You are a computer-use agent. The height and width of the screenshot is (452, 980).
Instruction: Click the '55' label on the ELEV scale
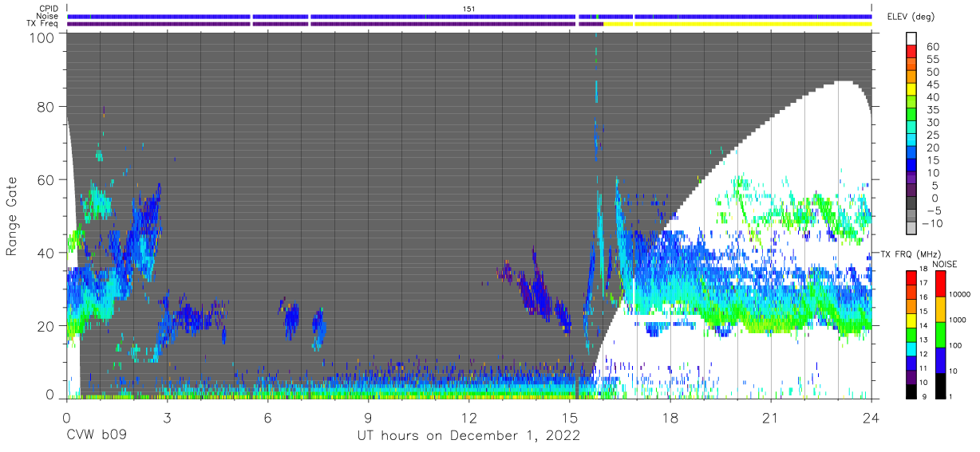pos(932,59)
